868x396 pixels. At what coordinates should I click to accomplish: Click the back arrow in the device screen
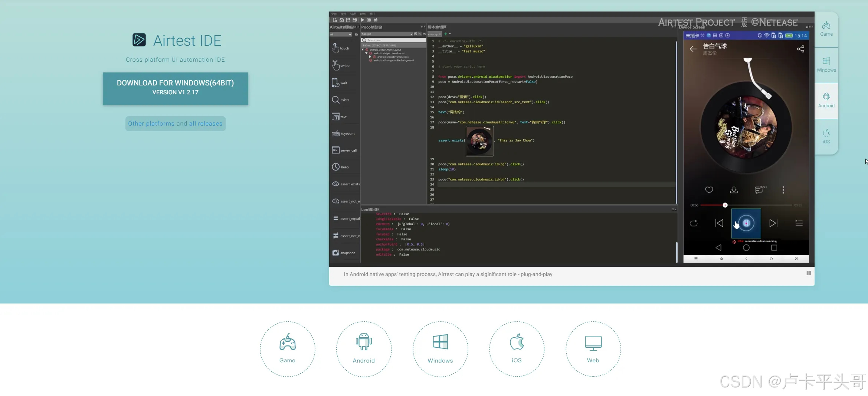coord(693,49)
